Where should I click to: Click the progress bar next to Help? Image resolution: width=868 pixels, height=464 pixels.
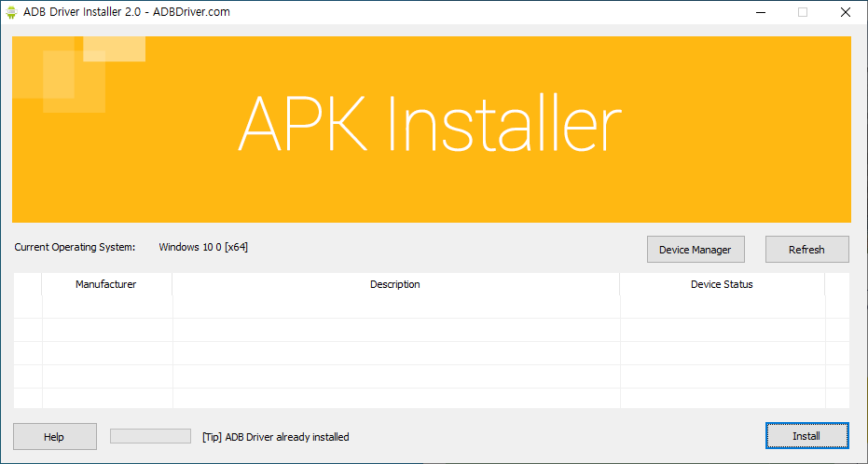click(151, 436)
